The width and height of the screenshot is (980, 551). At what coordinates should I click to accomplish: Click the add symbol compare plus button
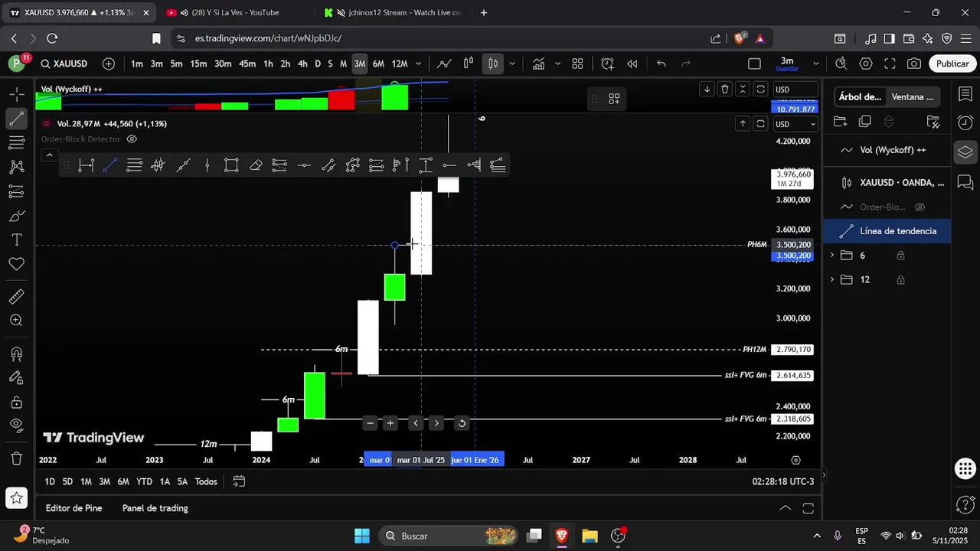(109, 64)
